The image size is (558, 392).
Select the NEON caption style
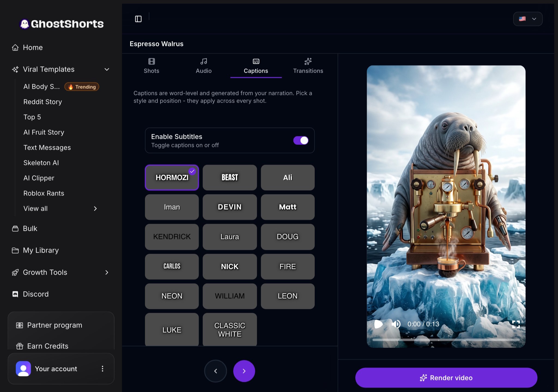pos(172,296)
